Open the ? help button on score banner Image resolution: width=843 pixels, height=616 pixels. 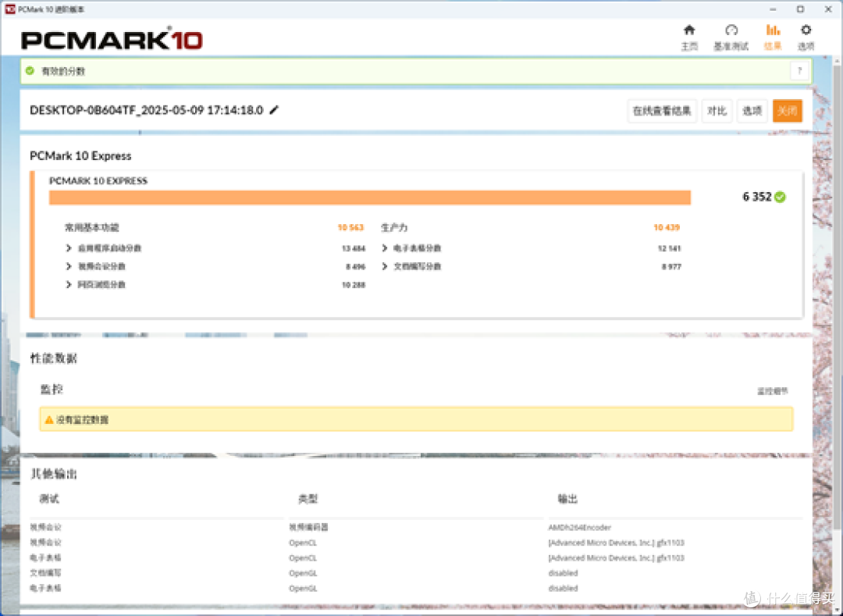799,71
